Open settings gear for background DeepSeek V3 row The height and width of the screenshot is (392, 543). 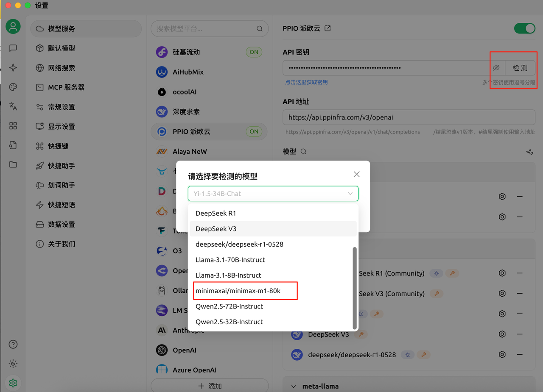[502, 334]
